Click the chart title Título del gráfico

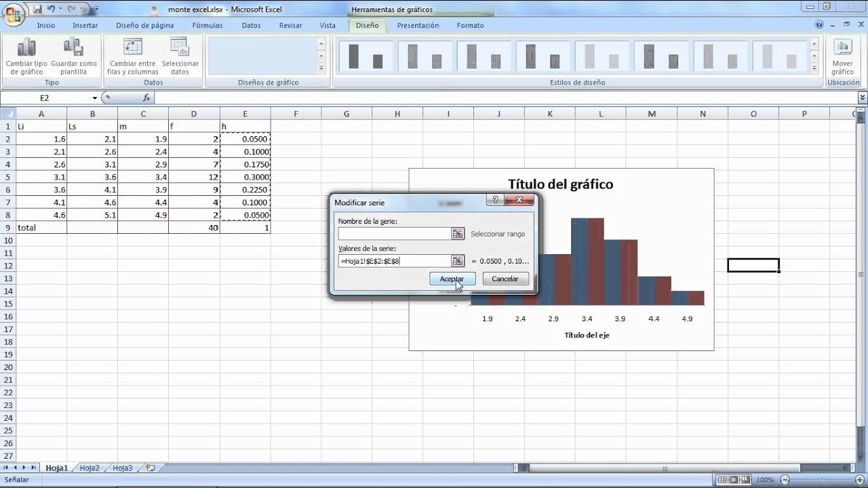tap(561, 184)
